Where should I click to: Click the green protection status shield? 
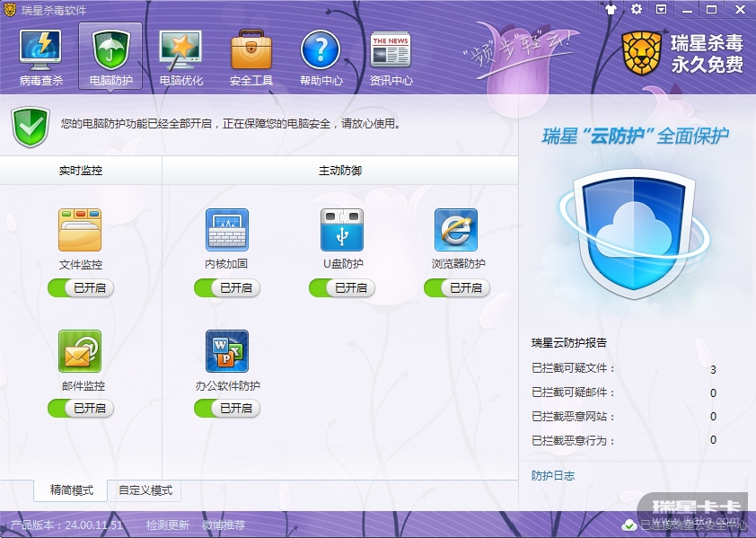[31, 127]
